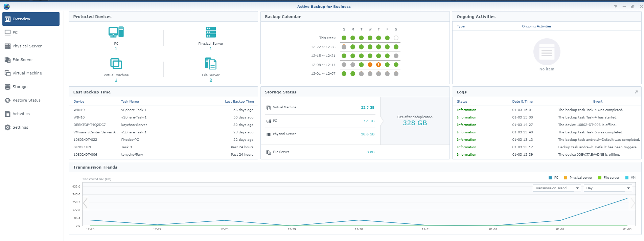The height and width of the screenshot is (241, 644).
Task: Open Restore Status in sidebar
Action: [31, 100]
